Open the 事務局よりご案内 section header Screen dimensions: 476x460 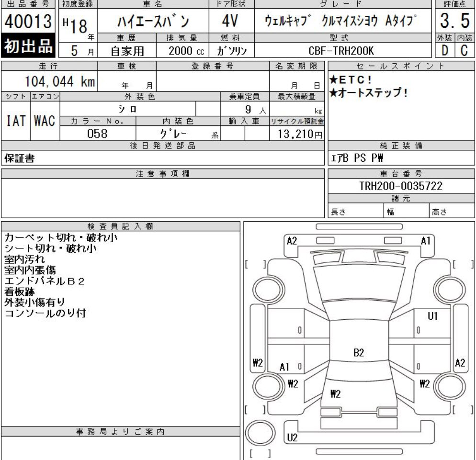[120, 431]
